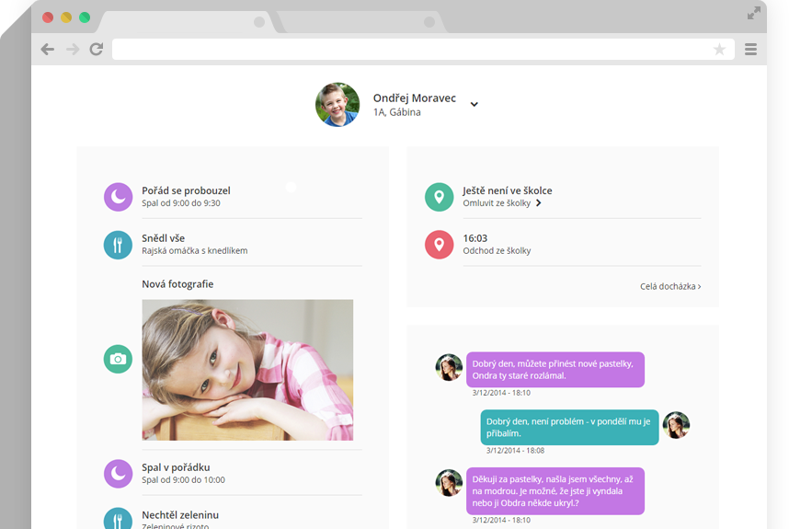Image resolution: width=812 pixels, height=529 pixels.
Task: Click the cutlery icon for Snědl vše
Action: coord(118,245)
